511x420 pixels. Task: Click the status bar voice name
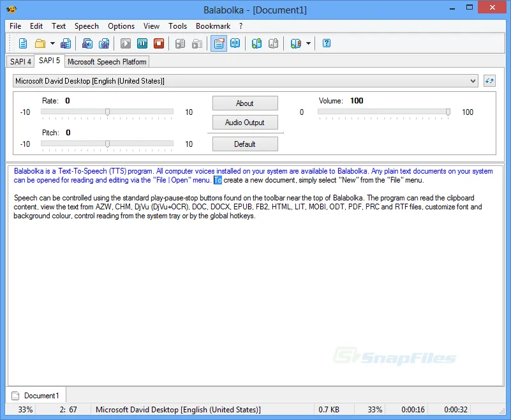[x=178, y=410]
